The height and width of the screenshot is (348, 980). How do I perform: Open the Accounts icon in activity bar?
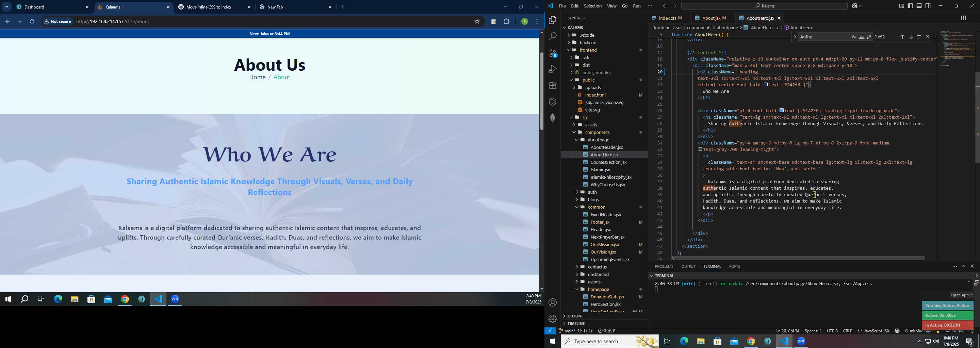pos(552,303)
